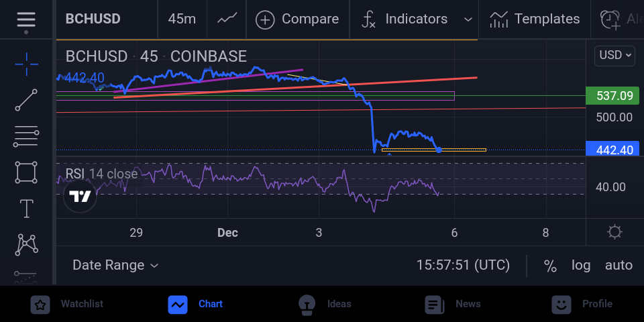This screenshot has width=644, height=322.
Task: Expand the Date Range dropdown
Action: click(115, 266)
